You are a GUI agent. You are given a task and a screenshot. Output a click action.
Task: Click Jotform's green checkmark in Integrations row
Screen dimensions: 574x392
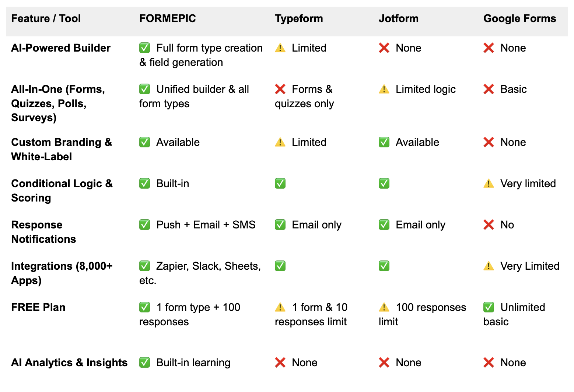tap(384, 266)
